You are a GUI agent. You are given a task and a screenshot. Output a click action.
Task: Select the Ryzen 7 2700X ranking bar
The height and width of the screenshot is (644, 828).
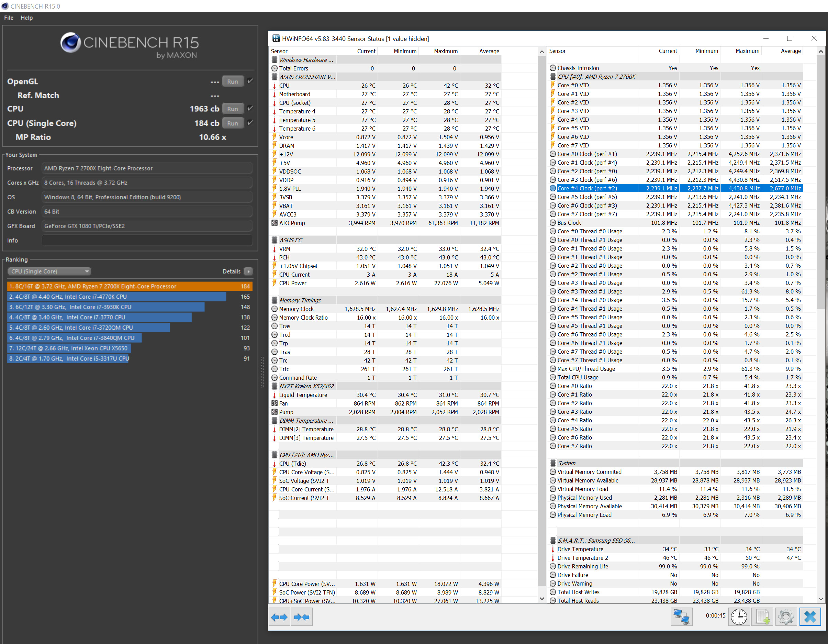[129, 286]
